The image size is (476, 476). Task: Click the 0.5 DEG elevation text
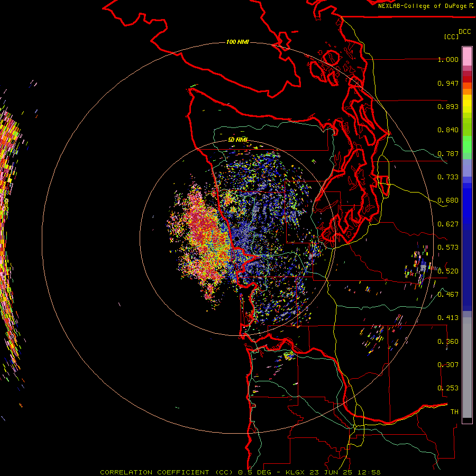pyautogui.click(x=254, y=472)
